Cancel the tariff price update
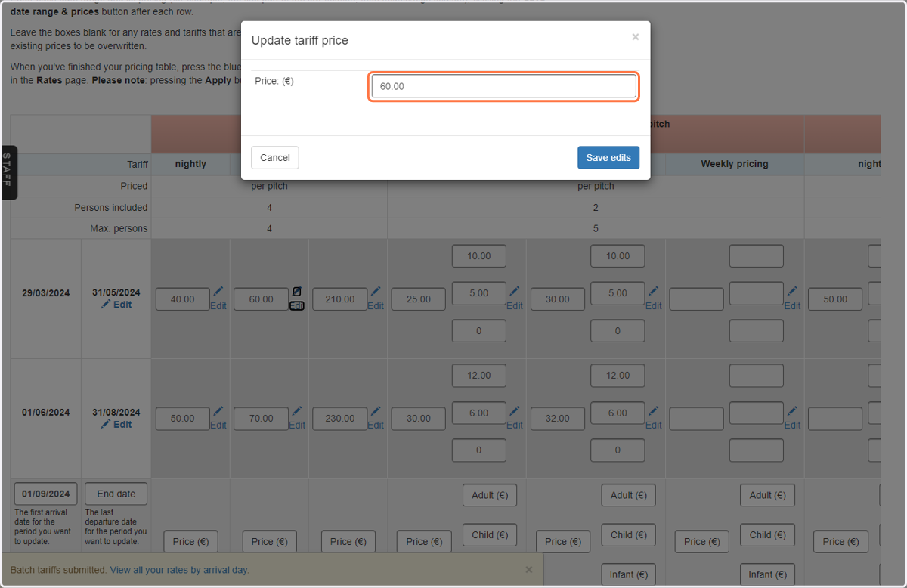 [275, 157]
